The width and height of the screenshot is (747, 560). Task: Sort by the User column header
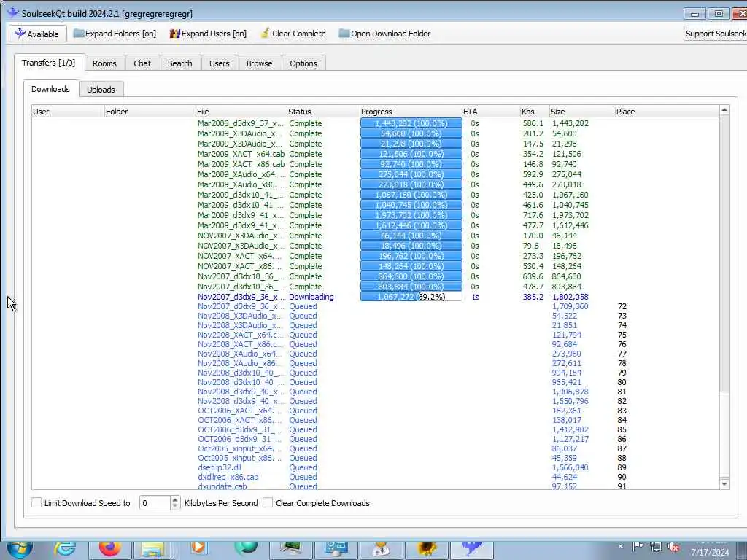(68, 112)
